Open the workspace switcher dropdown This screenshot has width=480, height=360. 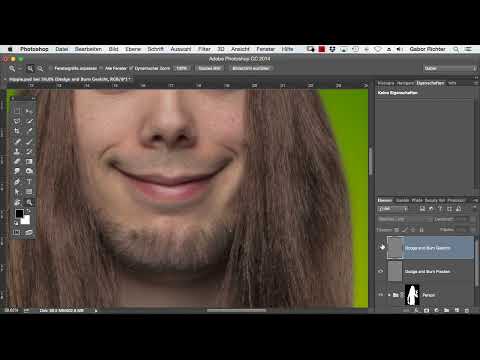[x=450, y=68]
